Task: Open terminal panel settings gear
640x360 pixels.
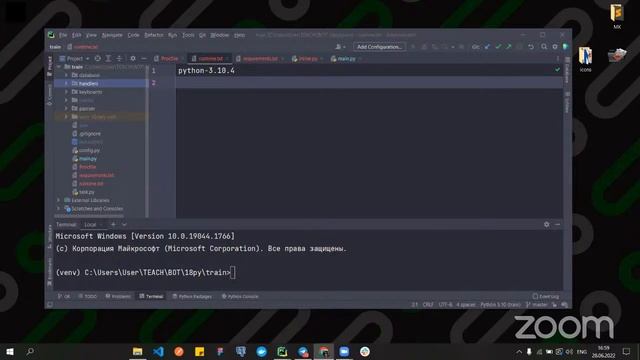Action: click(x=547, y=224)
